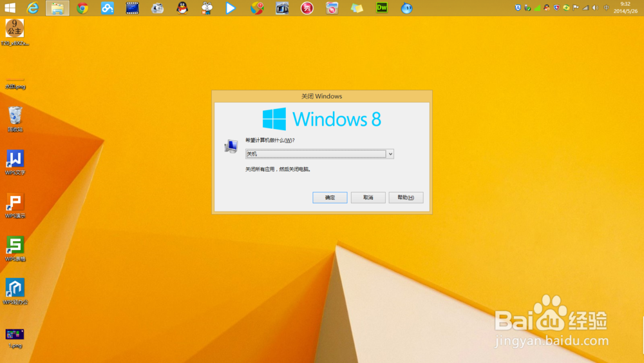Launch QQ penguin in taskbar
Screen dimensions: 644x363
click(182, 8)
